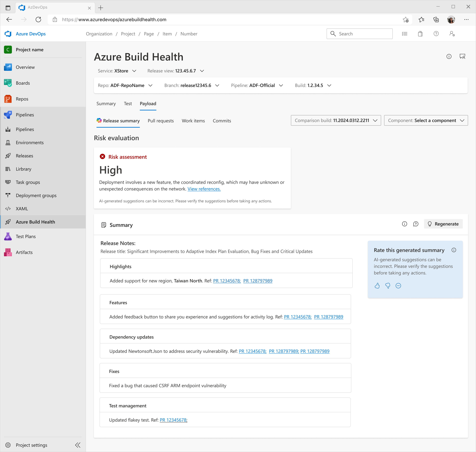Screen dimensions: 476x452
Task: Open info icon beside Rate this generated summary
Action: [x=454, y=250]
